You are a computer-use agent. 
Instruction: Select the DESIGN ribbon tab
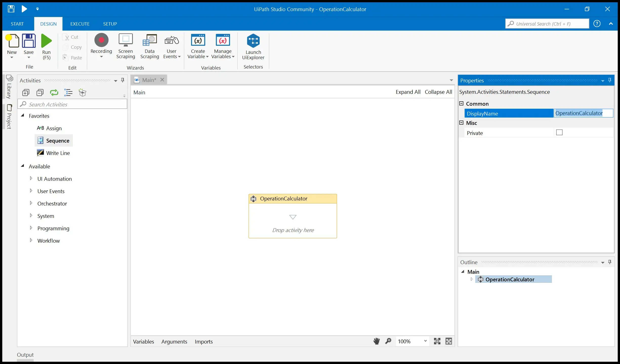[48, 24]
